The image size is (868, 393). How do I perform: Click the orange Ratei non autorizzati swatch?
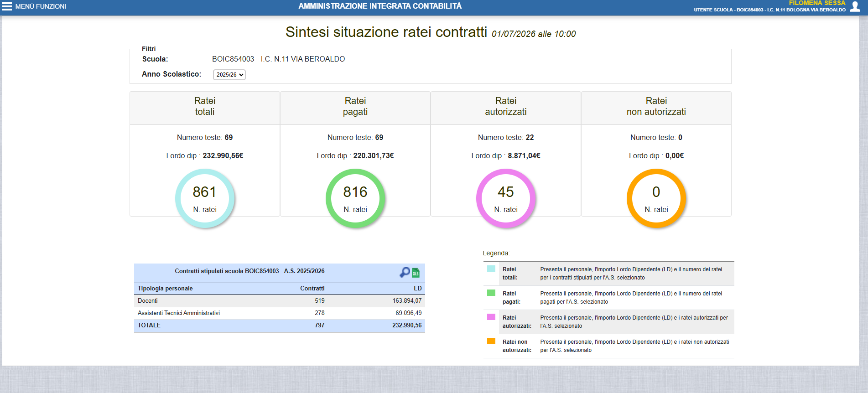click(491, 341)
